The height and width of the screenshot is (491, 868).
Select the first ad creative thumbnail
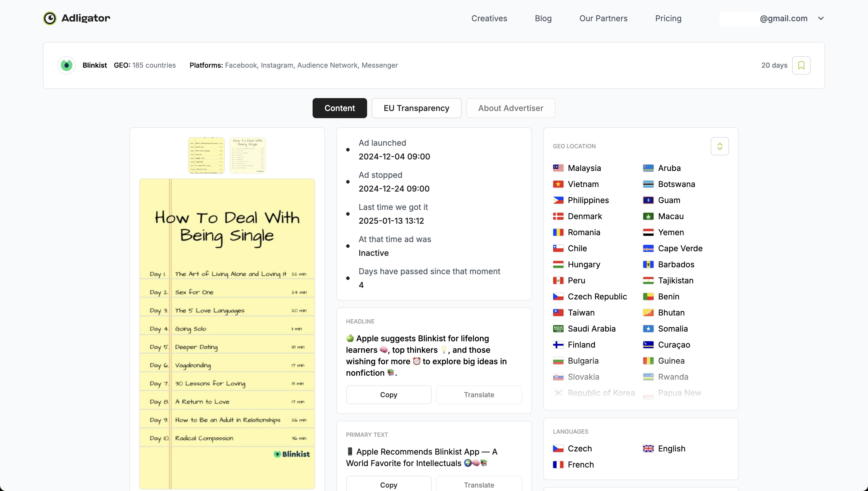click(206, 155)
